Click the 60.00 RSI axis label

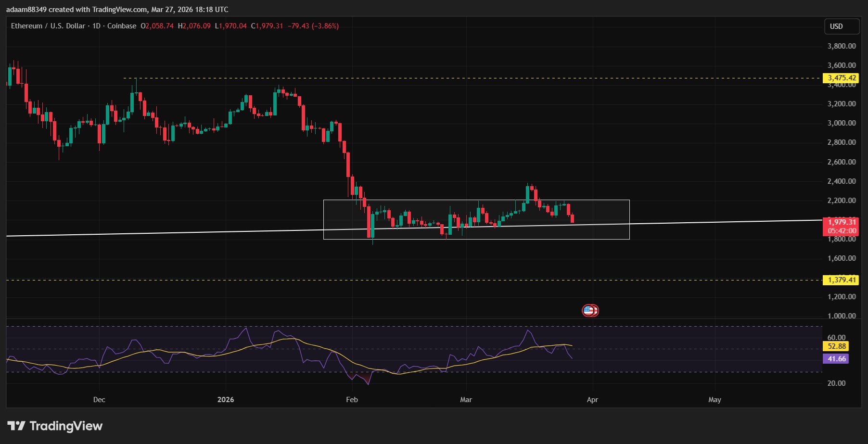tap(837, 338)
